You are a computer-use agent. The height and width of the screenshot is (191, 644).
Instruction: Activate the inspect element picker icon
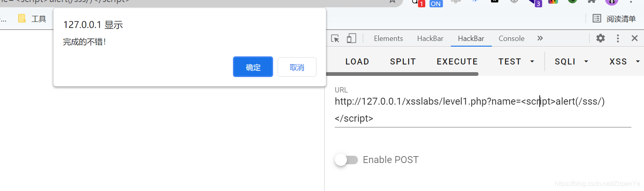(x=335, y=39)
